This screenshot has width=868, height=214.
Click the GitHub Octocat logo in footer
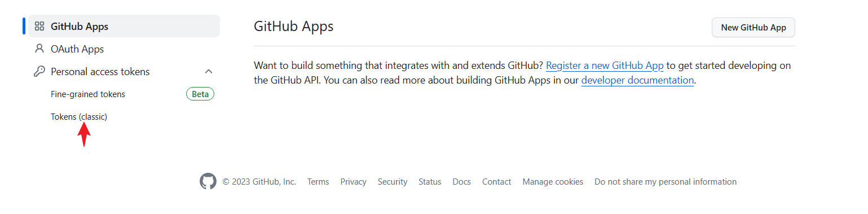[x=208, y=181]
